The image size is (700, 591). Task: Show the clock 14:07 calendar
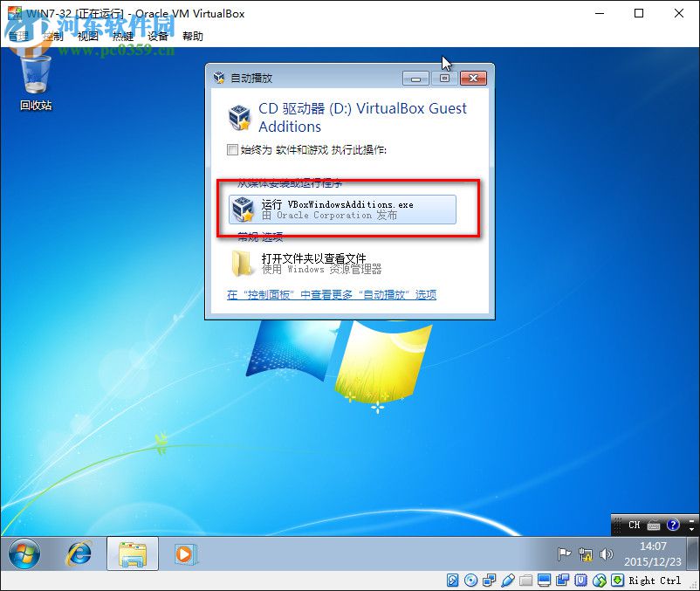click(653, 554)
